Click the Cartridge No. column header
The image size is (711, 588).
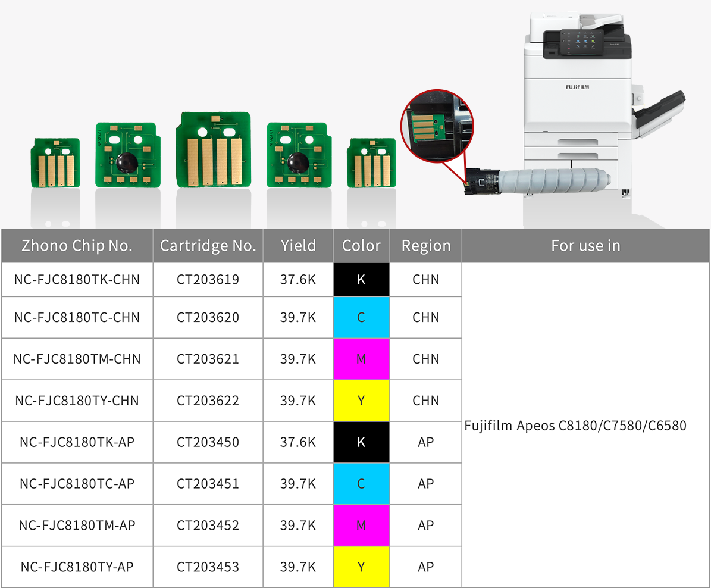coord(208,245)
